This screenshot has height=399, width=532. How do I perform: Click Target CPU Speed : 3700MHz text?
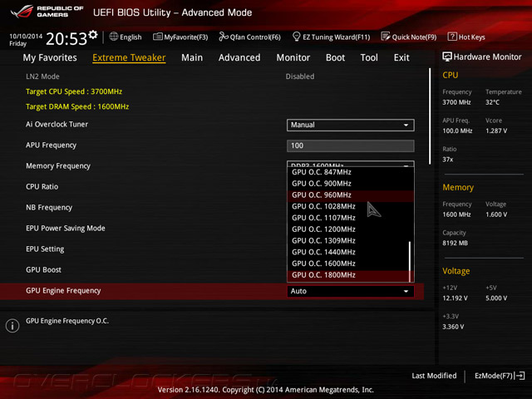74,91
